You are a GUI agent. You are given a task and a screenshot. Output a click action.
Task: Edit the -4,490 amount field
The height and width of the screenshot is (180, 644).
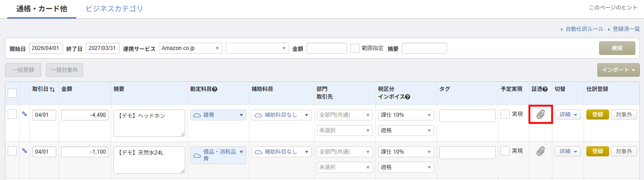point(85,115)
